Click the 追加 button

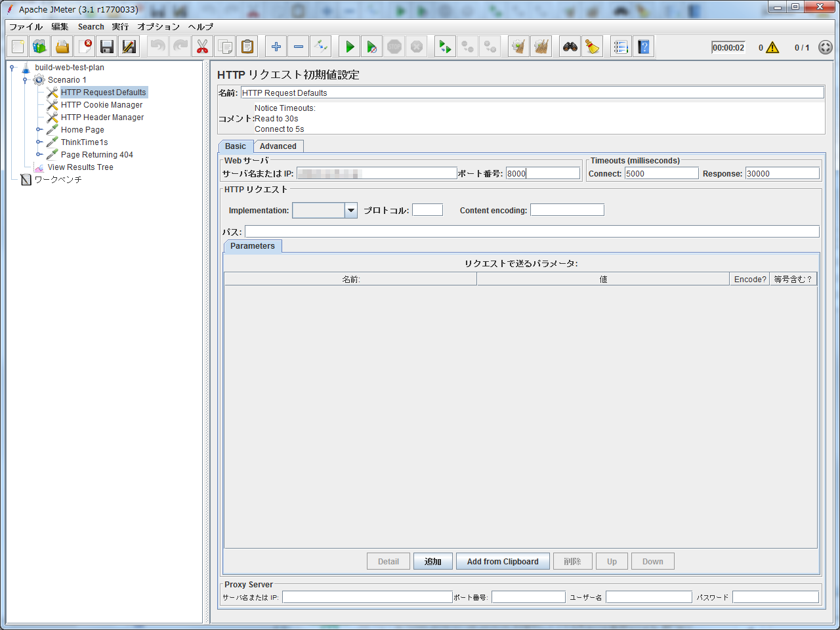tap(433, 561)
